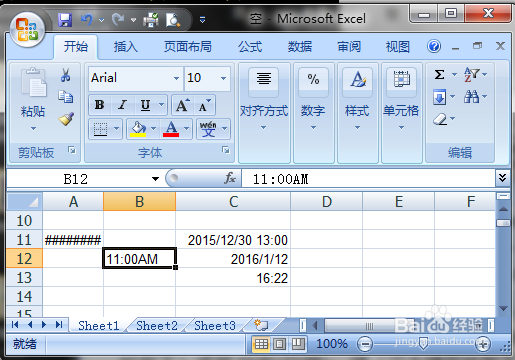Zoom out with minus button
515x360 pixels.
(365, 344)
